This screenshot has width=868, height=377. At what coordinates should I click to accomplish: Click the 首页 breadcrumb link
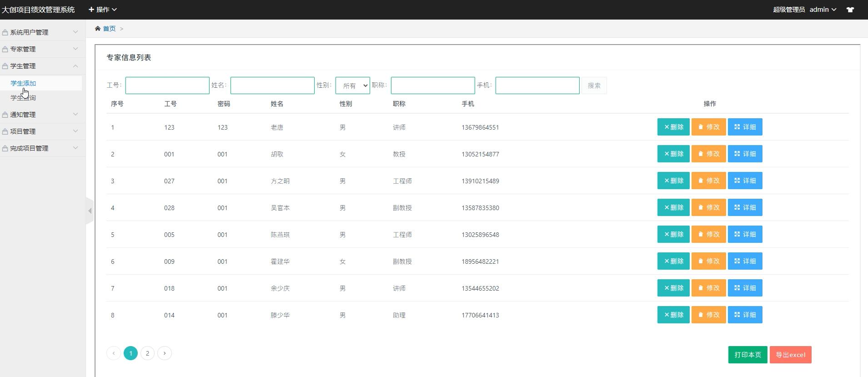point(109,29)
